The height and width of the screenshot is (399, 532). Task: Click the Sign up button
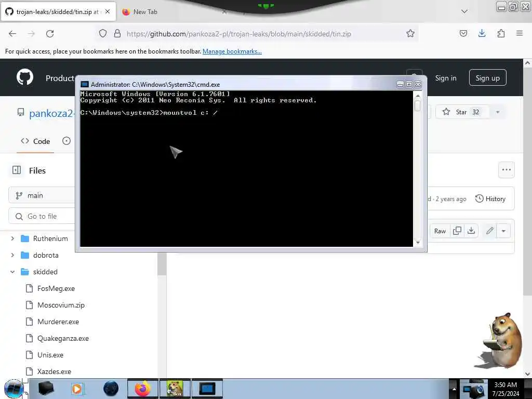(487, 78)
